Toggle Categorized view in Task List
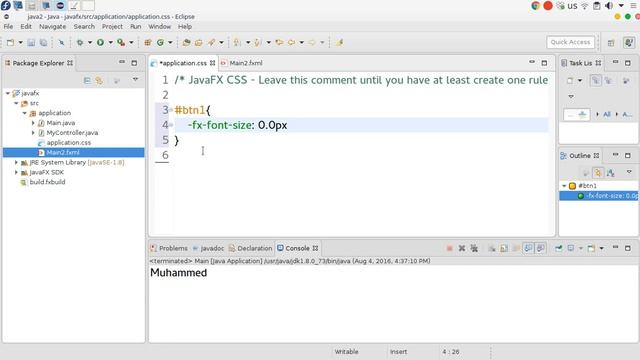 pos(596,80)
